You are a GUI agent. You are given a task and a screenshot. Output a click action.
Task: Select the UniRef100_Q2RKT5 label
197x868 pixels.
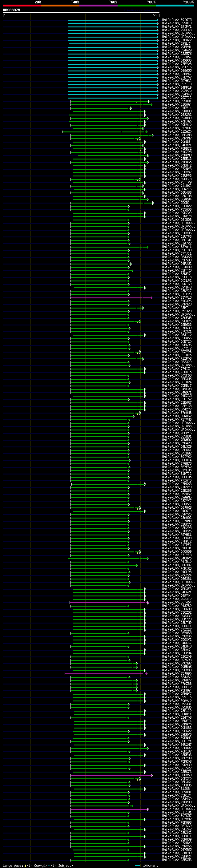[177, 372]
